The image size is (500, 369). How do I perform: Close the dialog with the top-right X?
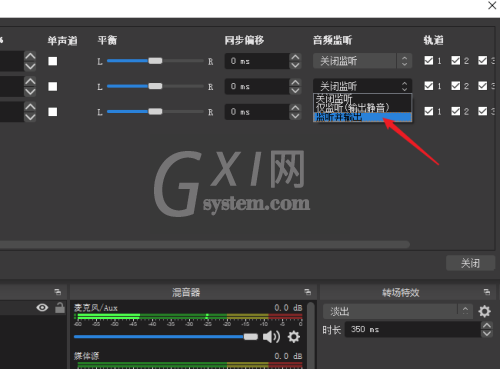pos(492,5)
